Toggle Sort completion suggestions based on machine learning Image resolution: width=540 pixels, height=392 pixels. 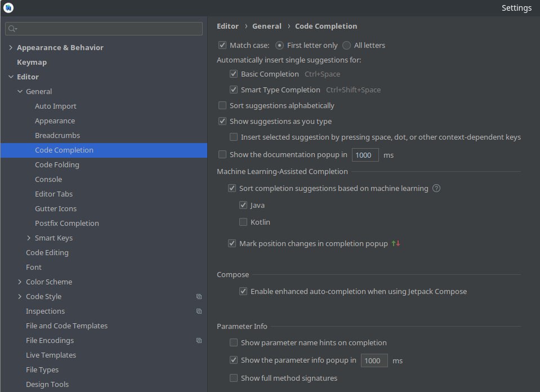pos(232,188)
